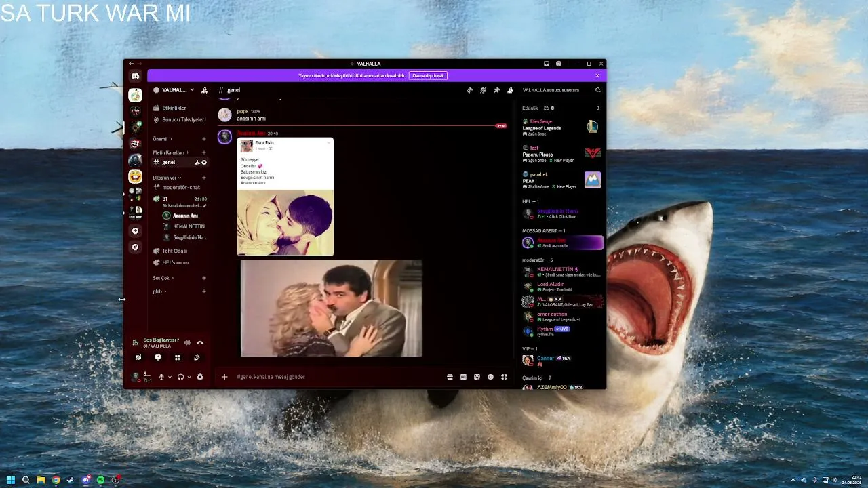The width and height of the screenshot is (868, 488).
Task: Open the Help icon in title bar
Action: point(559,64)
